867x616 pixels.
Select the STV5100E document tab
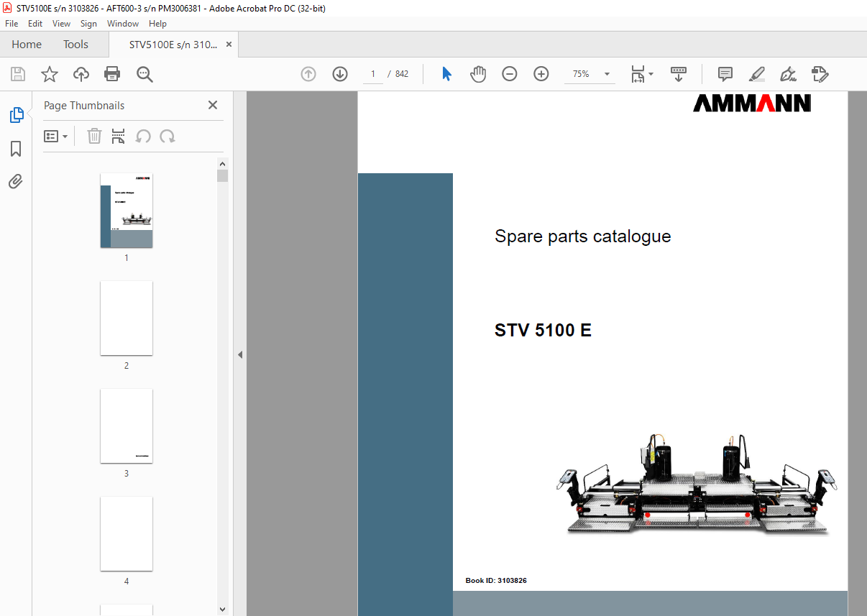[x=173, y=45]
